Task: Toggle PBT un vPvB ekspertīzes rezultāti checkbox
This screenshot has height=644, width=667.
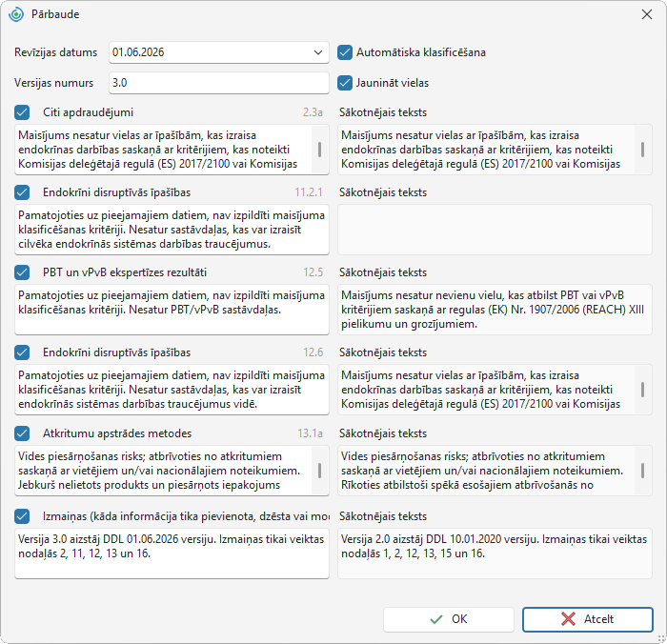Action: (x=22, y=272)
